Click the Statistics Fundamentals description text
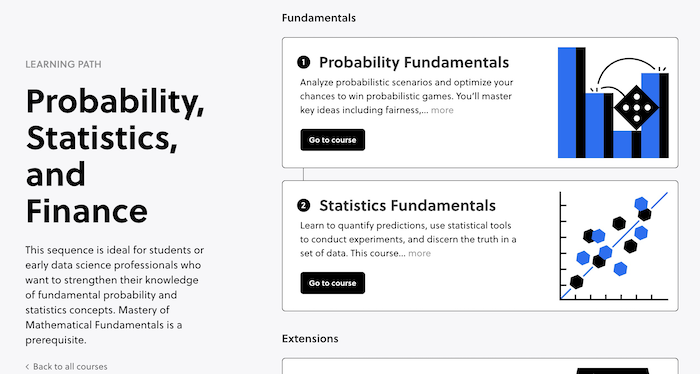 pyautogui.click(x=408, y=240)
